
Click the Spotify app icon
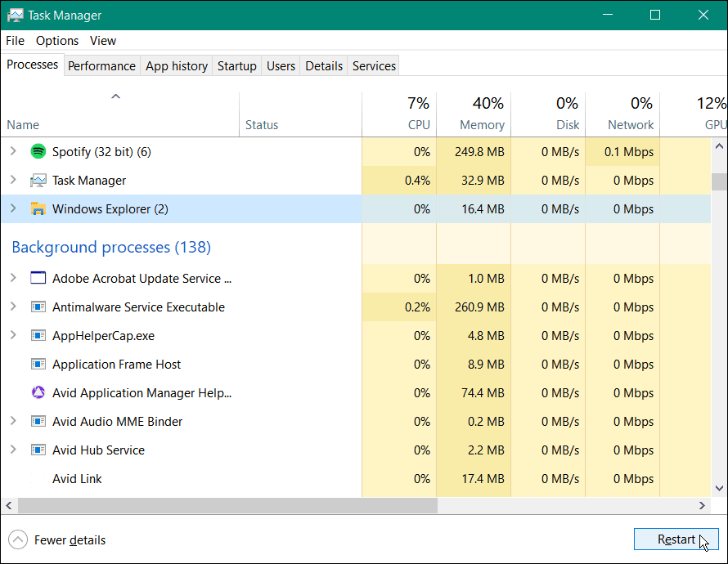[38, 151]
